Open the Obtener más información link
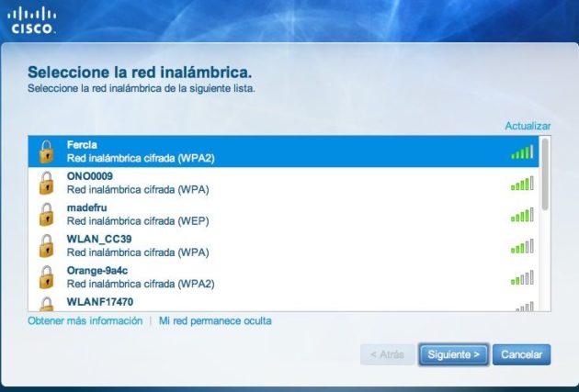 (85, 321)
